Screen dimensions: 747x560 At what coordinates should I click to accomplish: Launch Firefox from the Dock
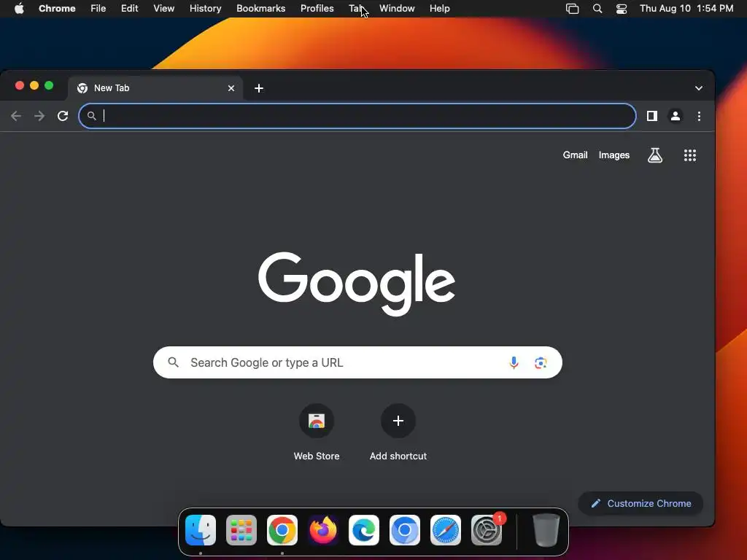(x=323, y=530)
